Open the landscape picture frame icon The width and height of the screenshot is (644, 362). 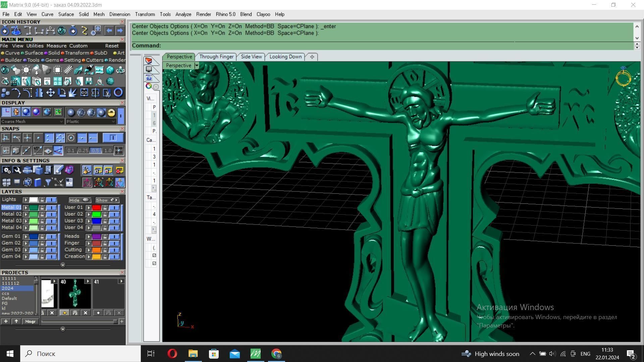pos(99,70)
